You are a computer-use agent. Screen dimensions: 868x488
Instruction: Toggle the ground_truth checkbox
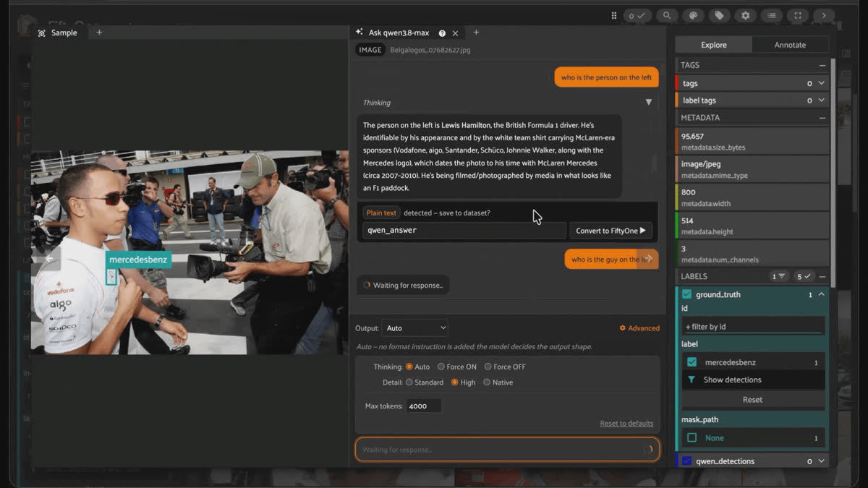point(686,294)
